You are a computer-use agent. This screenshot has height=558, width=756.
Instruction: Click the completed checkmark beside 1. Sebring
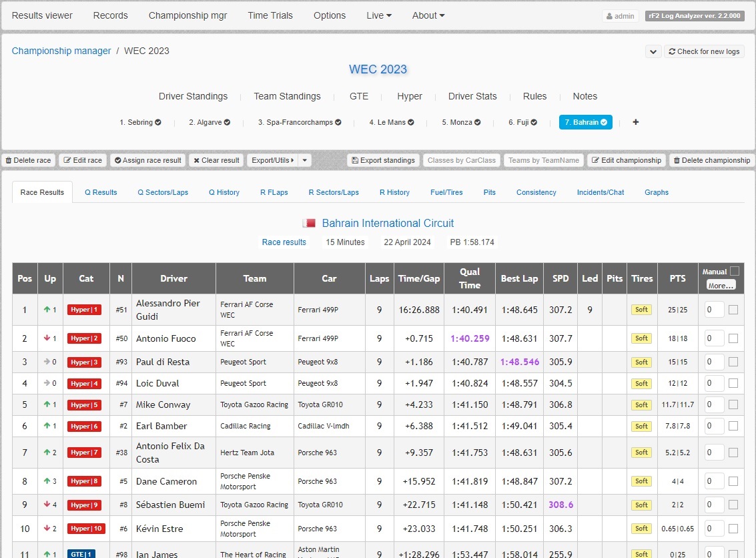point(158,123)
